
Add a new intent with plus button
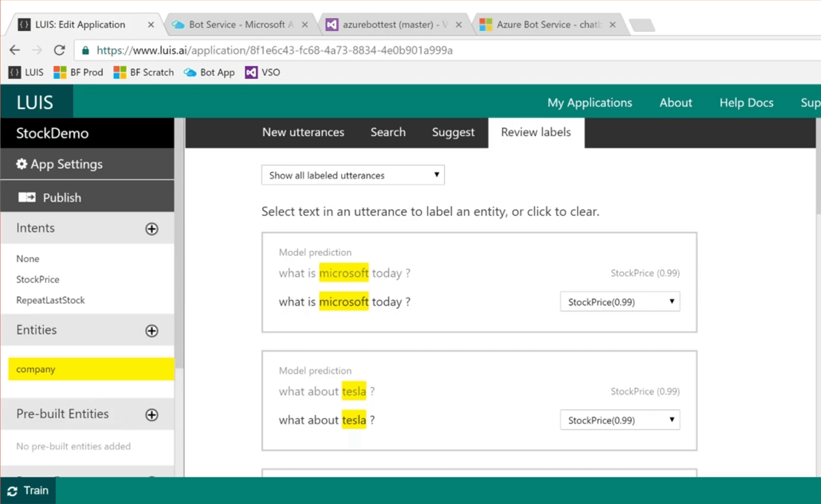click(x=152, y=229)
